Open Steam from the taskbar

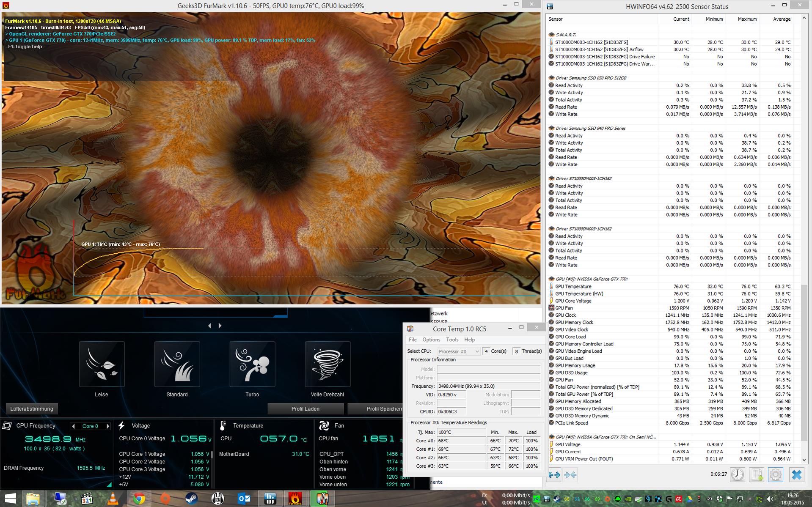tap(191, 499)
